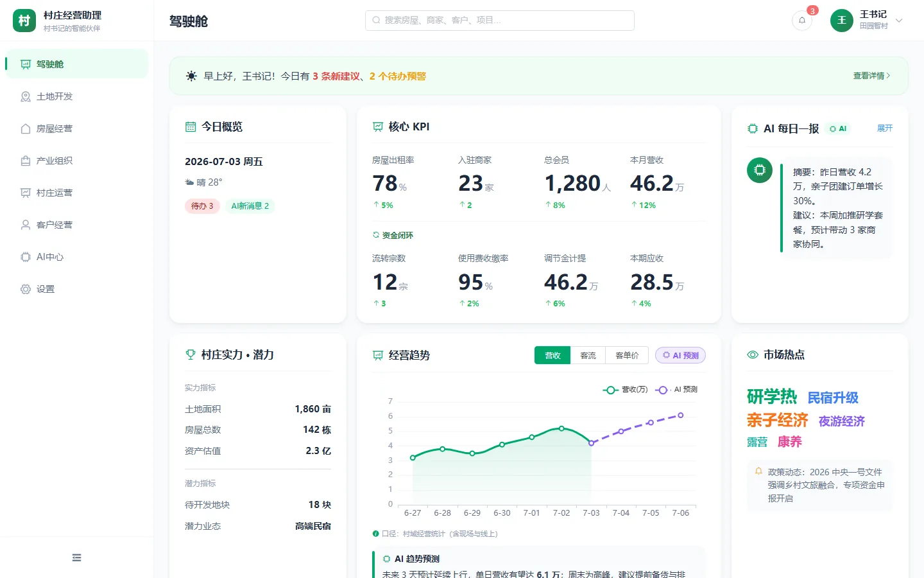
Task: Open 房屋经营 in the sidebar
Action: point(77,128)
